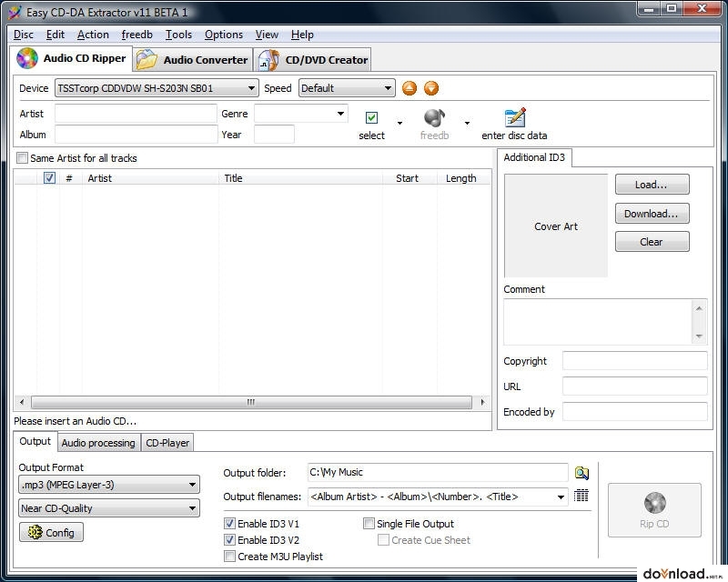Enable Single File Output
The width and height of the screenshot is (728, 582).
pyautogui.click(x=369, y=524)
